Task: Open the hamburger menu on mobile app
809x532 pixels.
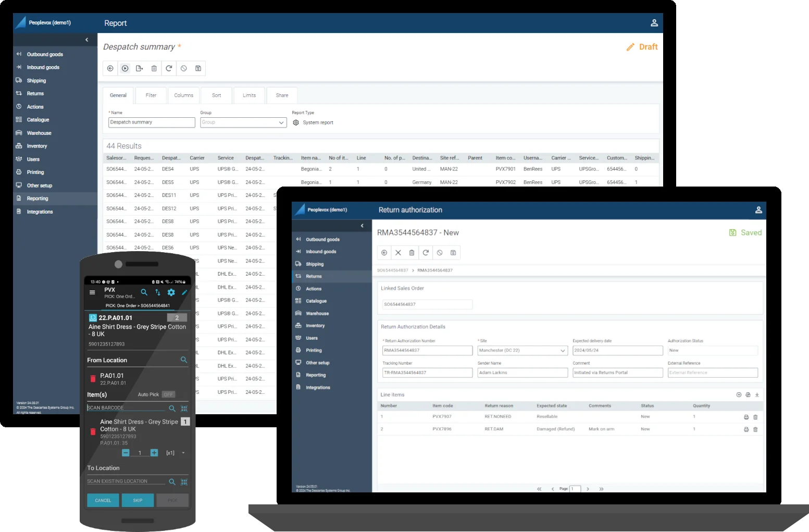Action: click(92, 292)
